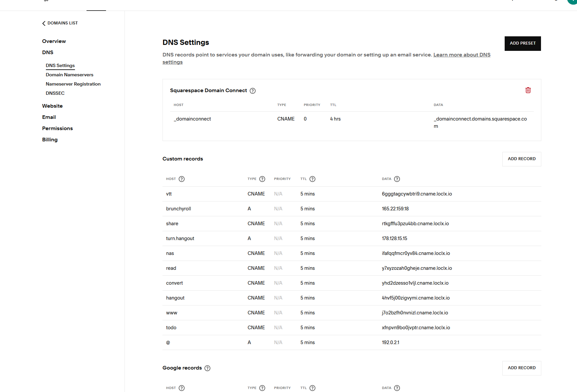
Task: Open Learn more about DNS settings link
Action: [x=461, y=55]
